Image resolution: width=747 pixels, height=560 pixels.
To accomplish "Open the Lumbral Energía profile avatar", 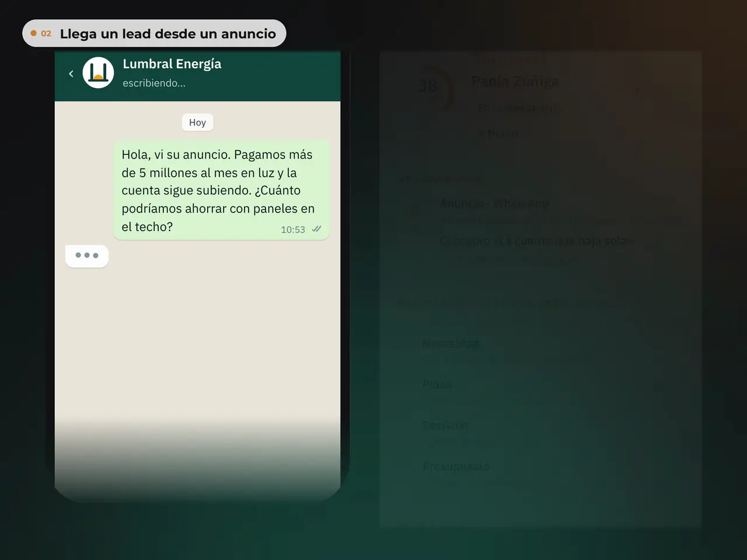I will click(98, 73).
